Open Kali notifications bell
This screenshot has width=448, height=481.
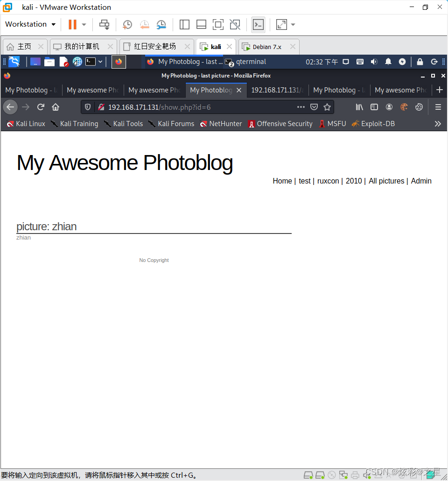click(388, 62)
